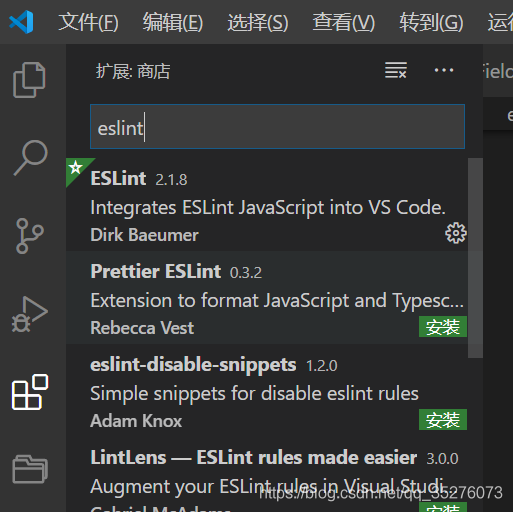Select LintLens — ESLint rules made easier

pyautogui.click(x=253, y=457)
